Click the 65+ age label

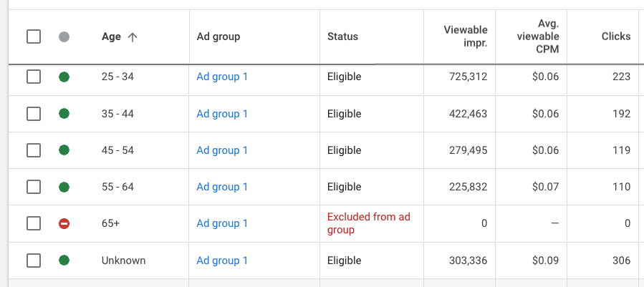click(x=111, y=223)
